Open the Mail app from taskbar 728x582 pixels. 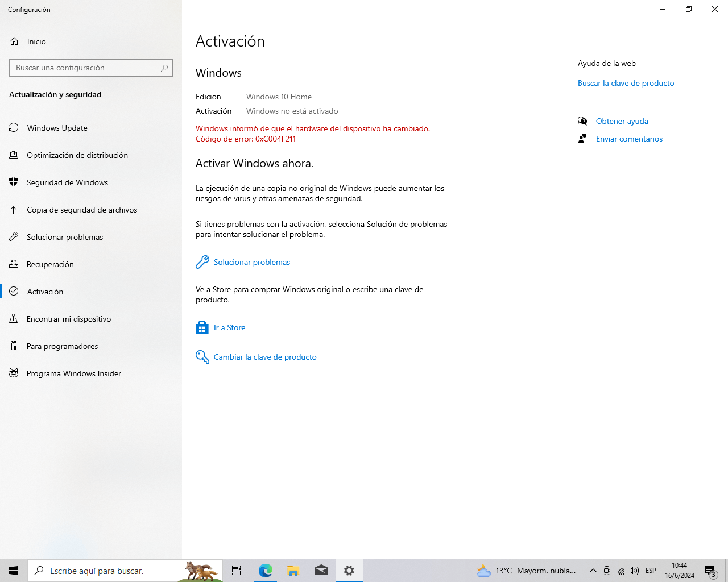point(321,571)
